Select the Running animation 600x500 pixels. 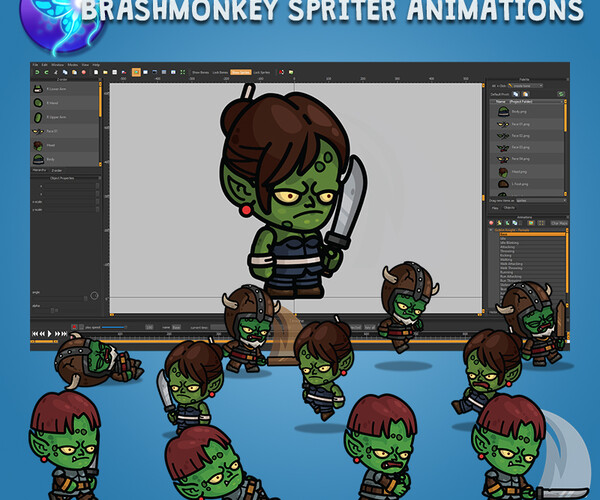(x=532, y=272)
